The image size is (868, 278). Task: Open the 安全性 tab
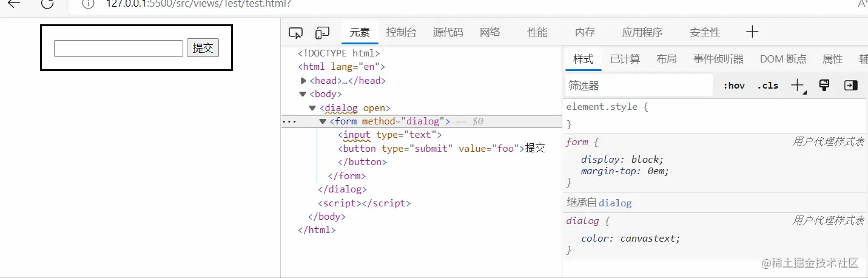705,33
